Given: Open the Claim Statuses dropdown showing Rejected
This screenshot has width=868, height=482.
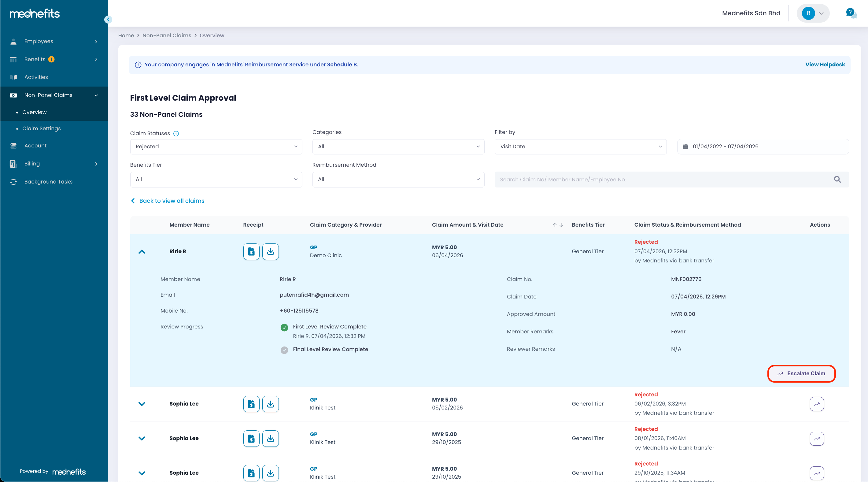Looking at the screenshot, I should point(216,146).
